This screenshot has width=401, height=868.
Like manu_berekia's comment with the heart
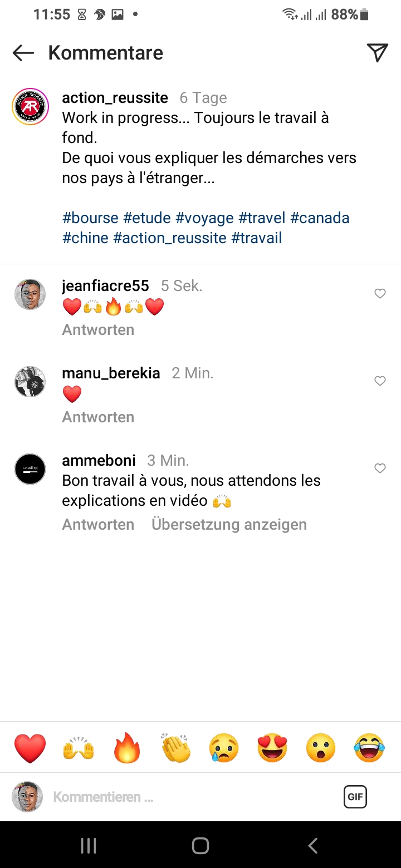(380, 381)
